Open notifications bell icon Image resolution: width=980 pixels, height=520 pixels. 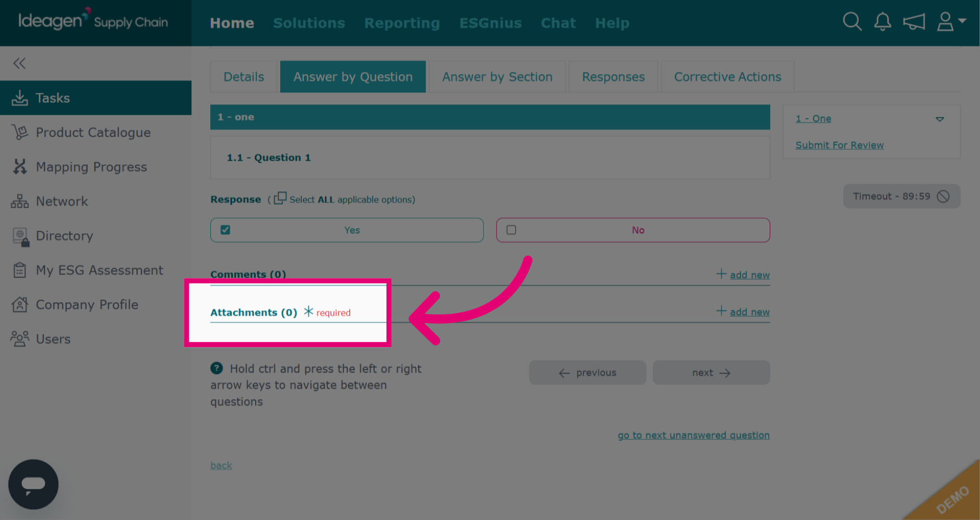883,22
